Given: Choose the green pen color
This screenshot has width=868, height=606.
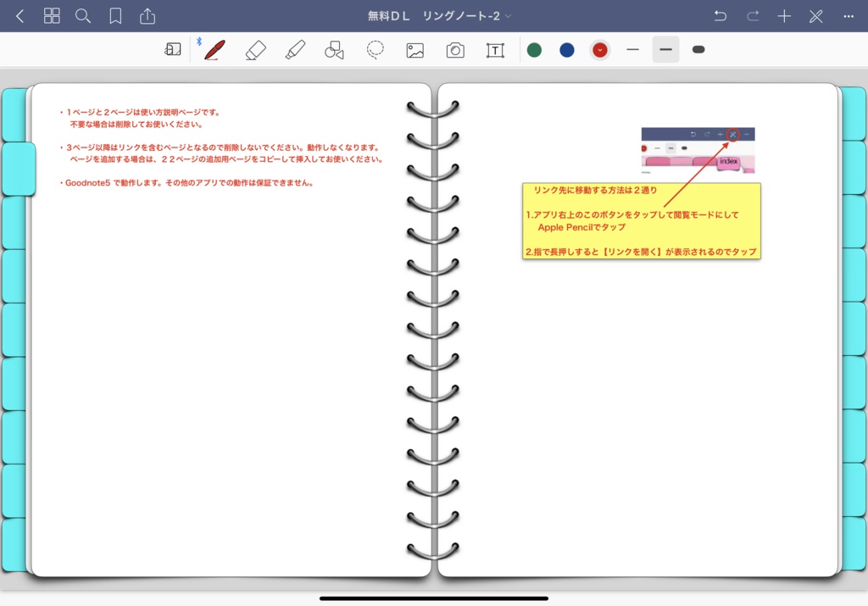Looking at the screenshot, I should tap(534, 50).
